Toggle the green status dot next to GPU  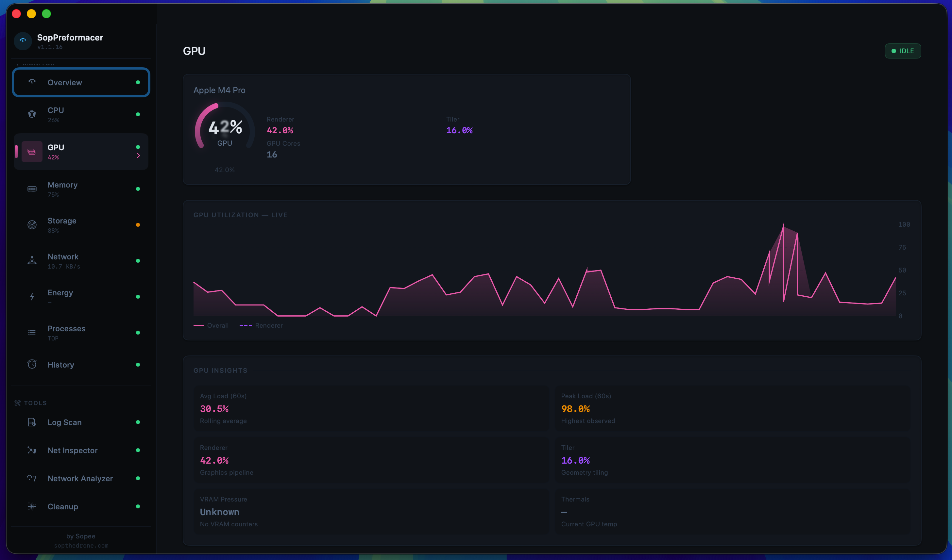(x=139, y=147)
